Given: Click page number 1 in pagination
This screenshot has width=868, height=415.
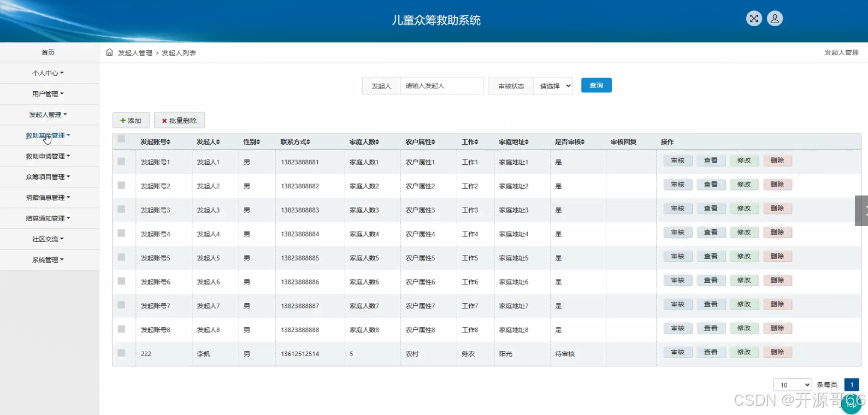Looking at the screenshot, I should 852,385.
